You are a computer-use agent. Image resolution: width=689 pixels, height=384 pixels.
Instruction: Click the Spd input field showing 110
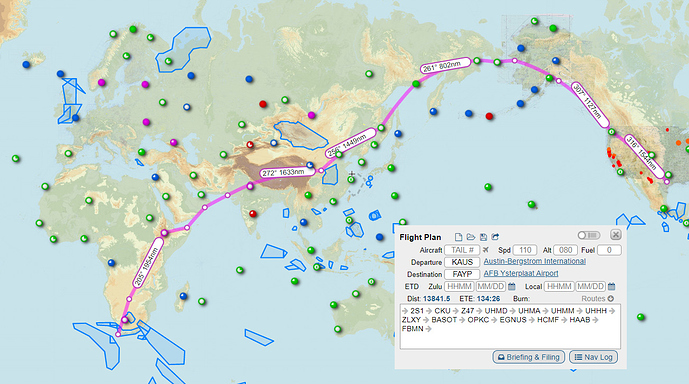click(525, 250)
